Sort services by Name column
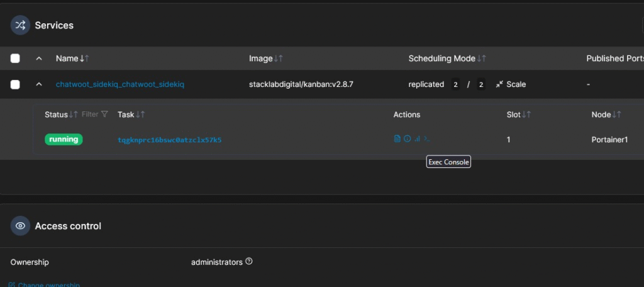This screenshot has width=644, height=287. coord(72,59)
